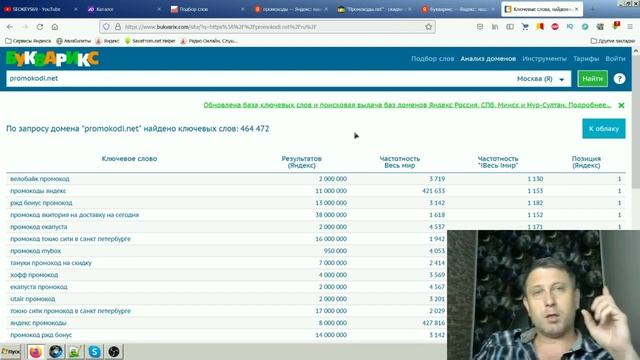640x360 pixels.
Task: Open the Firefox hamburger menu
Action: [x=630, y=27]
